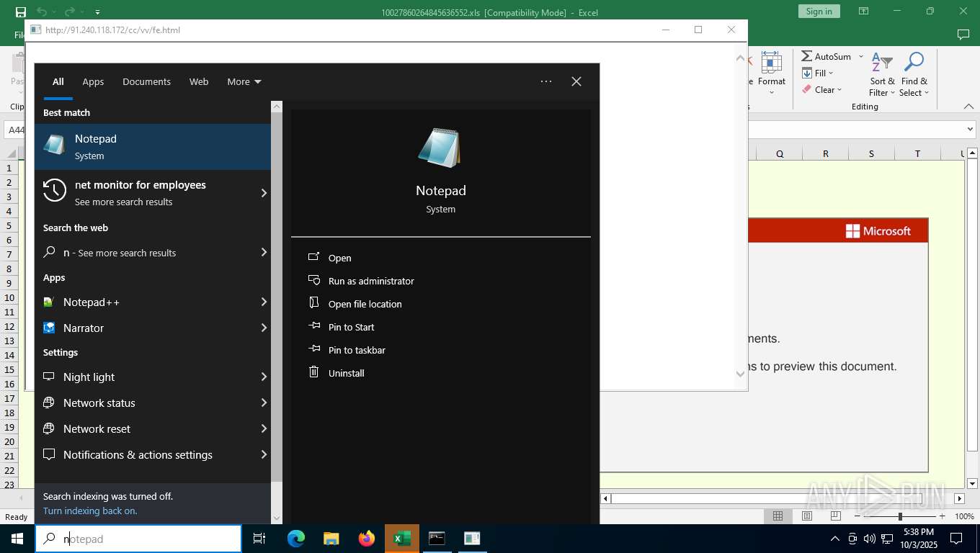Show hidden system tray icons
This screenshot has height=553, width=980.
[835, 539]
